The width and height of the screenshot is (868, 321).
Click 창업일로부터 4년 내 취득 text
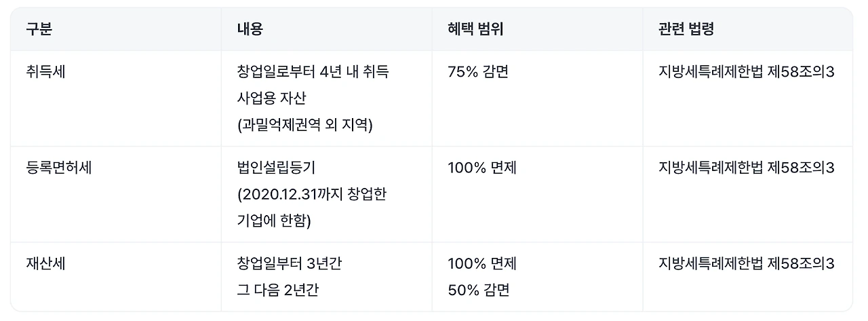pos(313,71)
